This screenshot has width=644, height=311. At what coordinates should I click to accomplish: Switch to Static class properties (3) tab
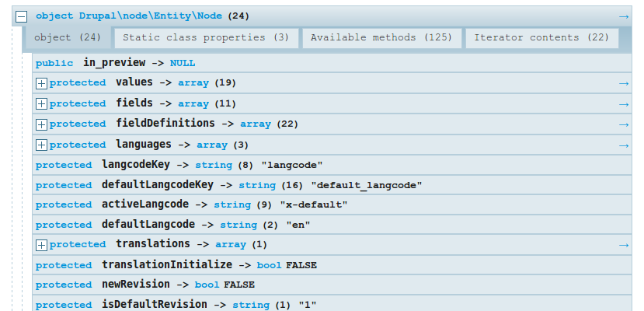[206, 38]
